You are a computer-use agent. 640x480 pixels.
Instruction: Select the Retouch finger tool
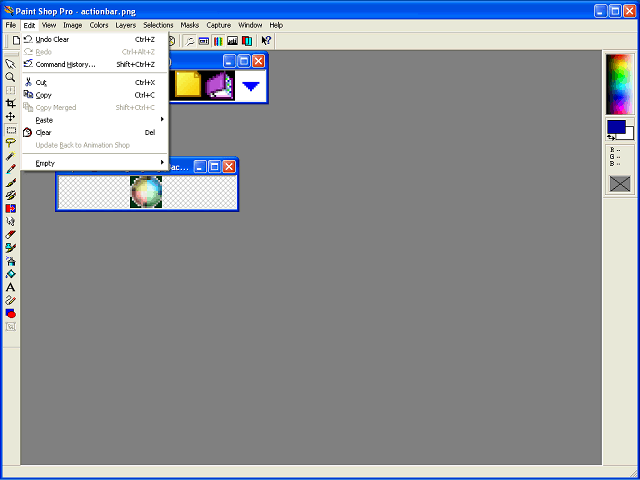pyautogui.click(x=11, y=221)
